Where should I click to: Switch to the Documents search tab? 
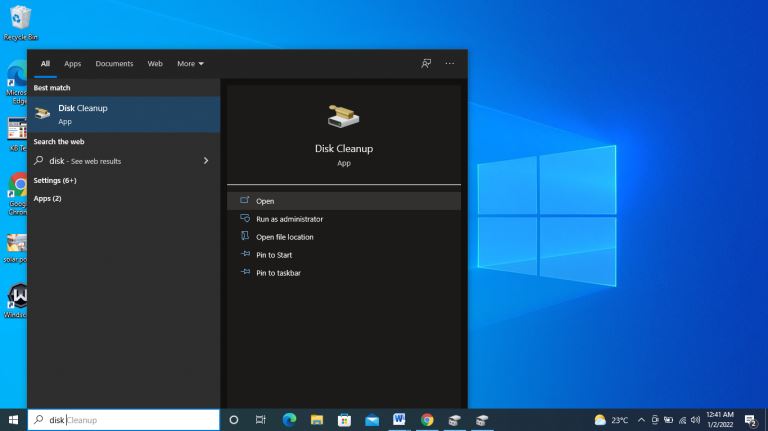[114, 64]
